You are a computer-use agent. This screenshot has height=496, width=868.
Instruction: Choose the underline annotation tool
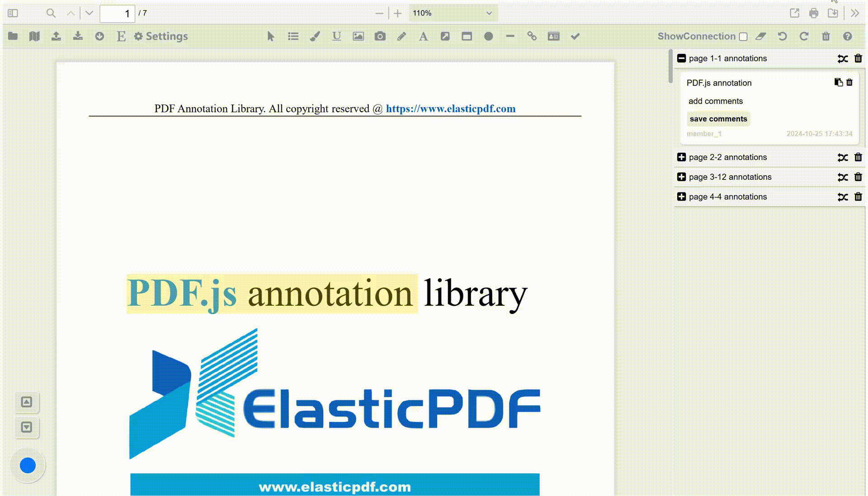coord(336,36)
